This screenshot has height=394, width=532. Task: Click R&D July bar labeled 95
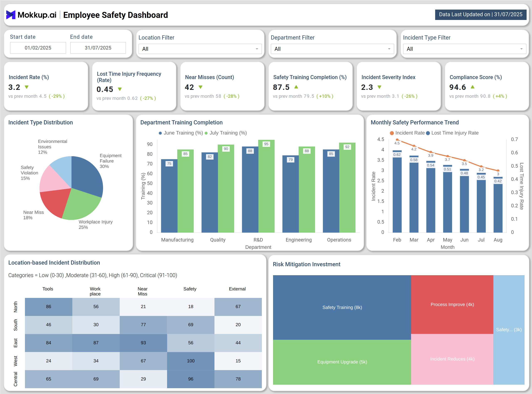(266, 186)
